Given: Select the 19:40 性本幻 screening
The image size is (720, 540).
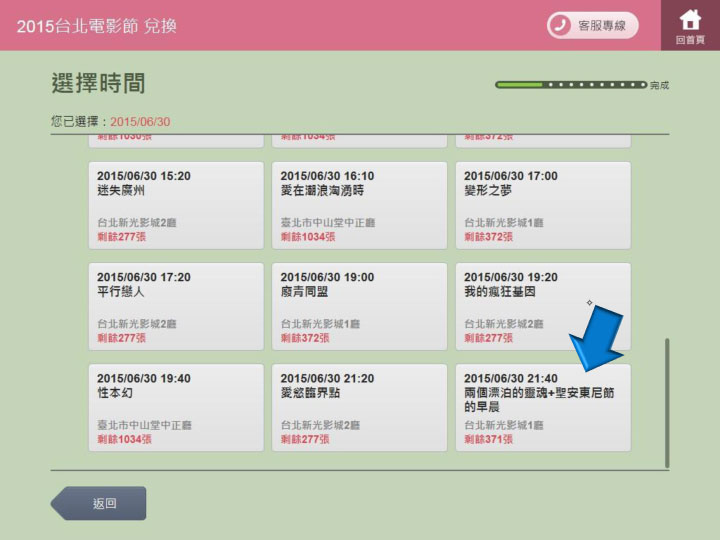Looking at the screenshot, I should coord(176,407).
